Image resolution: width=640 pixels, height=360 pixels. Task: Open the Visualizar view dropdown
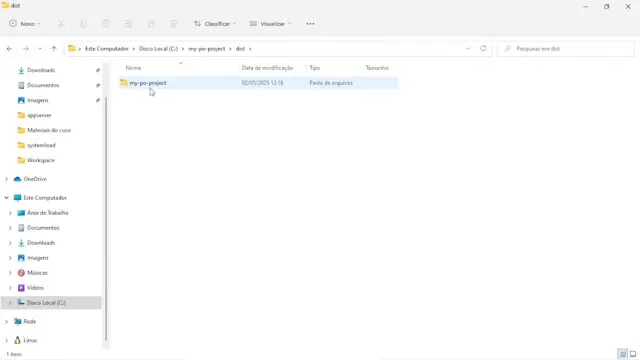[x=270, y=24]
